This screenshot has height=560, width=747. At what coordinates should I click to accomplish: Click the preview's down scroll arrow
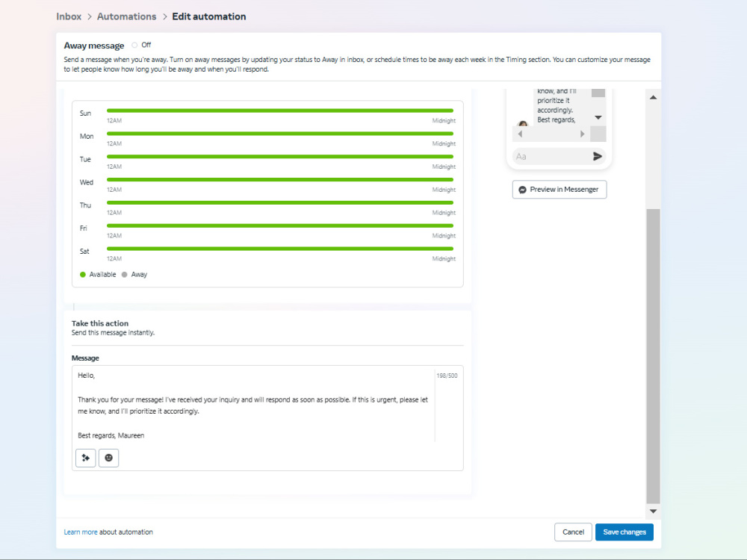click(598, 118)
